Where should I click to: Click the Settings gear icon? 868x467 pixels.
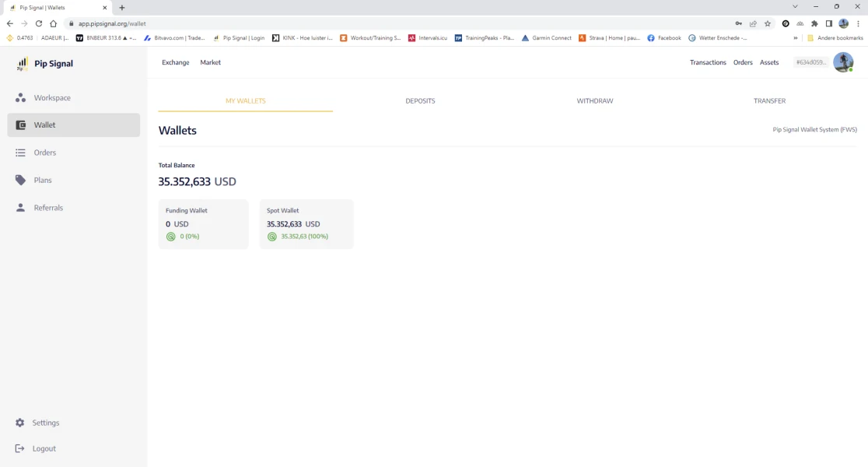[20, 423]
